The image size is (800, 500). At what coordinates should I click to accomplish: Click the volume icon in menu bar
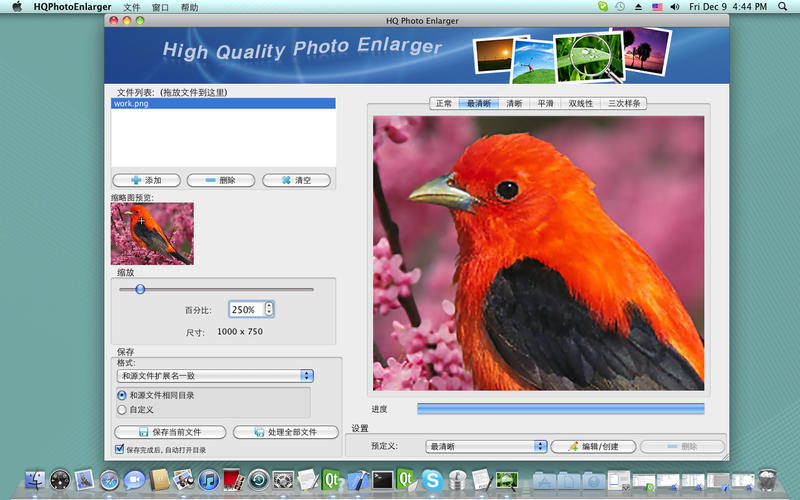[677, 7]
